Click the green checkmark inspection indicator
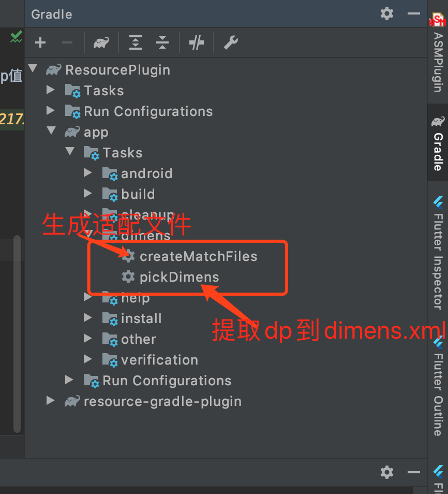 (16, 37)
